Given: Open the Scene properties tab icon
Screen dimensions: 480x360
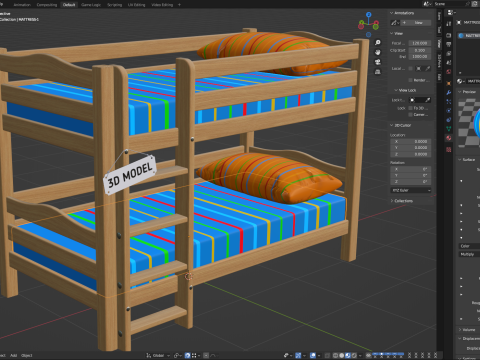Looking at the screenshot, I should click(449, 62).
